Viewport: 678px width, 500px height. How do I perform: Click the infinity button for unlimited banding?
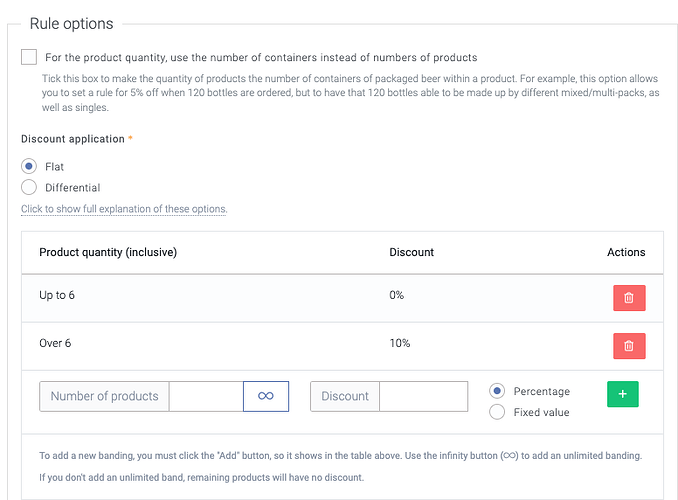point(266,396)
